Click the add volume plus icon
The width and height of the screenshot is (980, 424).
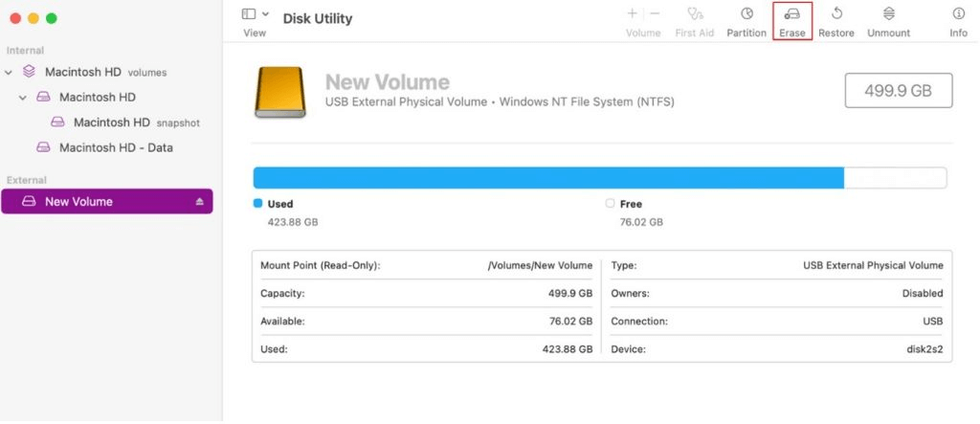(x=632, y=13)
